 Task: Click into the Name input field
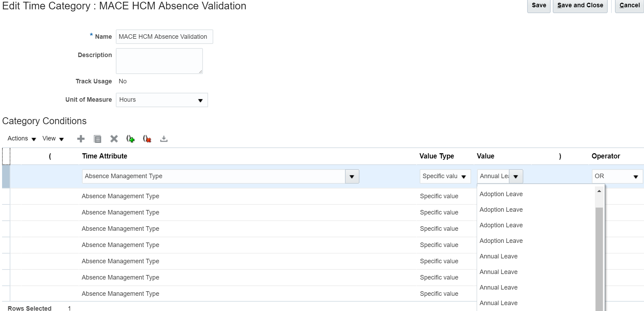(165, 37)
